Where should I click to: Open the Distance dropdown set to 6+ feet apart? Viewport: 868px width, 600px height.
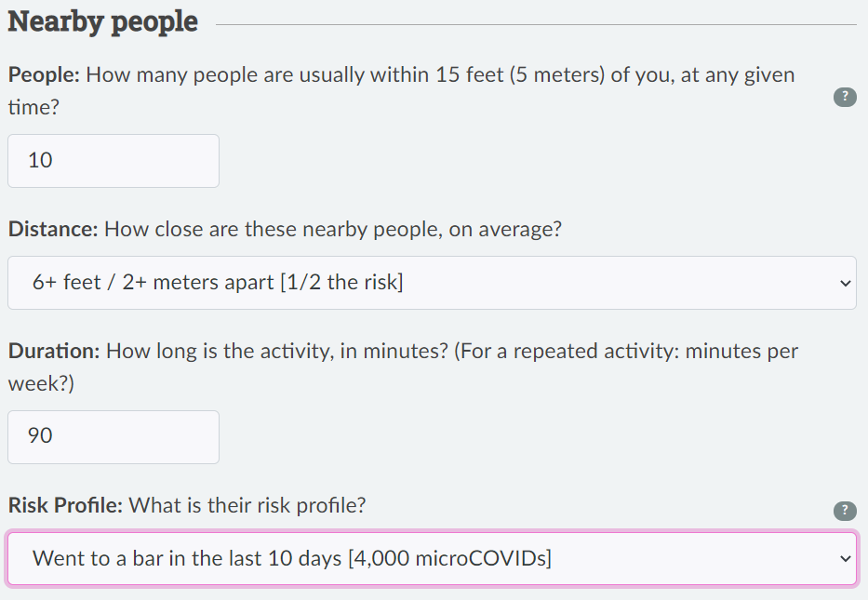tap(432, 283)
